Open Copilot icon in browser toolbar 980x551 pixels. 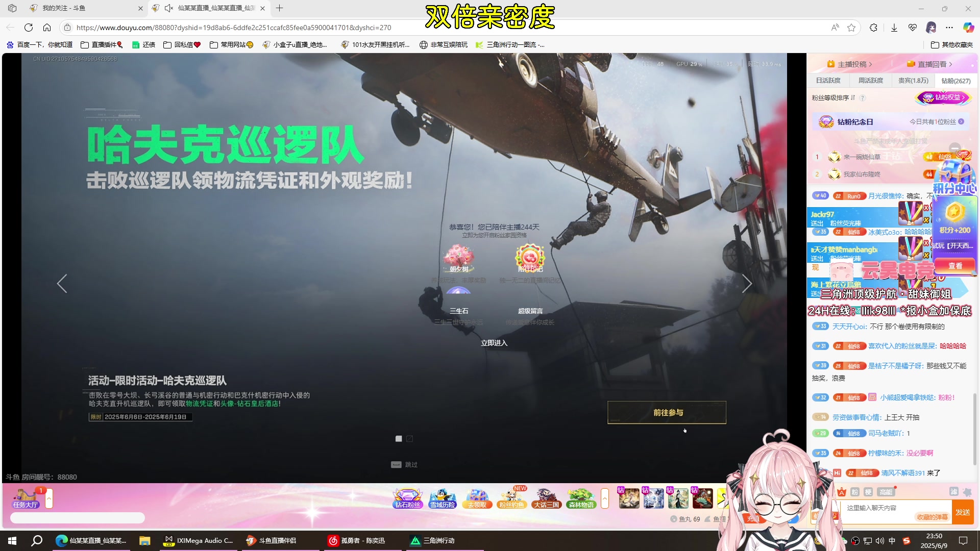click(x=968, y=28)
